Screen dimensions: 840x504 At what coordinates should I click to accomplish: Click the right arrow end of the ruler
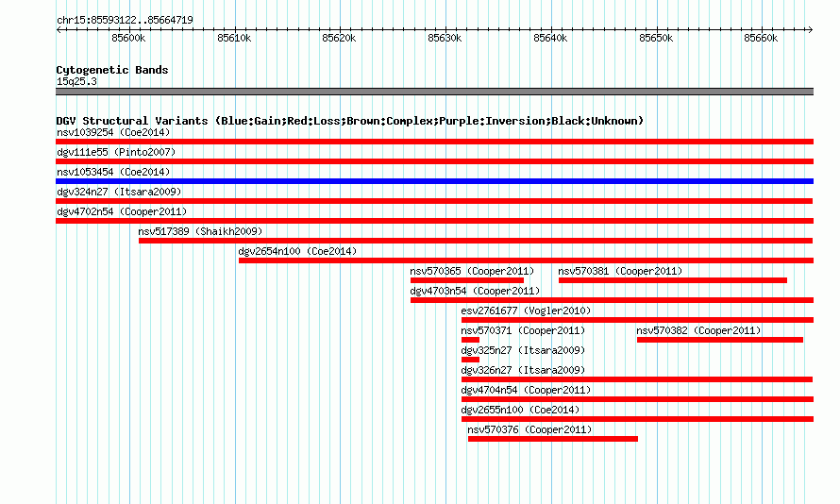(810, 30)
